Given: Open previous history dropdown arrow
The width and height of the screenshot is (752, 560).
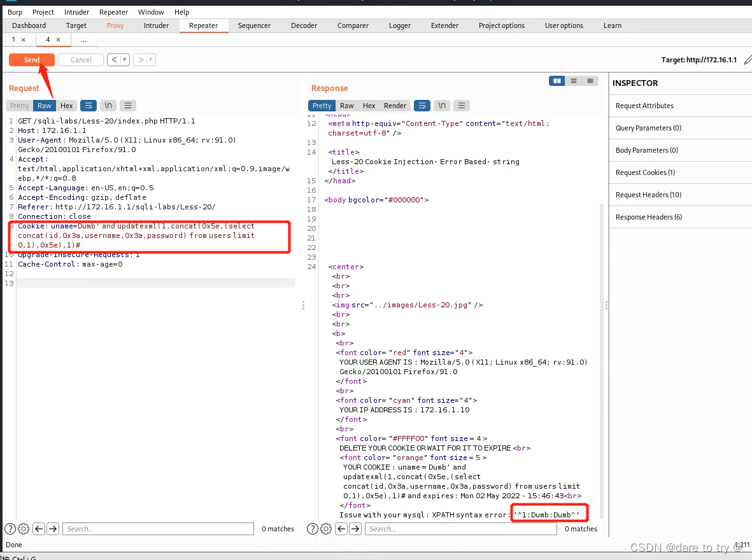Looking at the screenshot, I should coord(125,60).
